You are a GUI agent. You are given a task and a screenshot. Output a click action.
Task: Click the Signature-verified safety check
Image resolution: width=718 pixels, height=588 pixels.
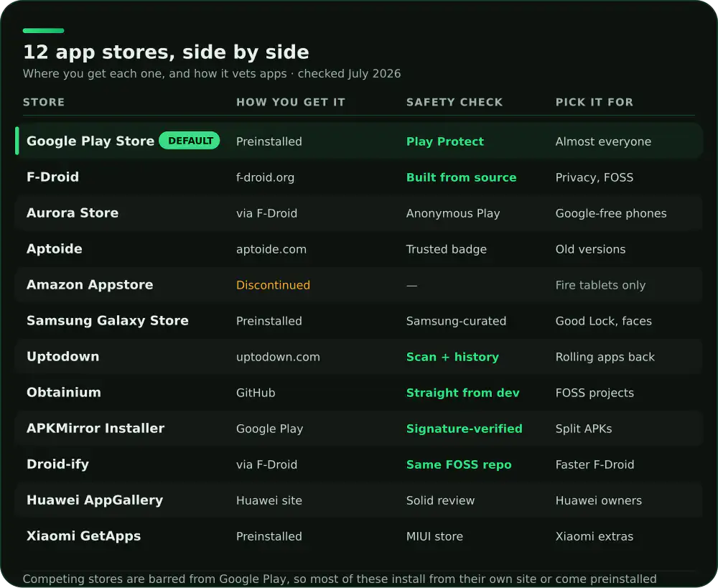coord(464,429)
